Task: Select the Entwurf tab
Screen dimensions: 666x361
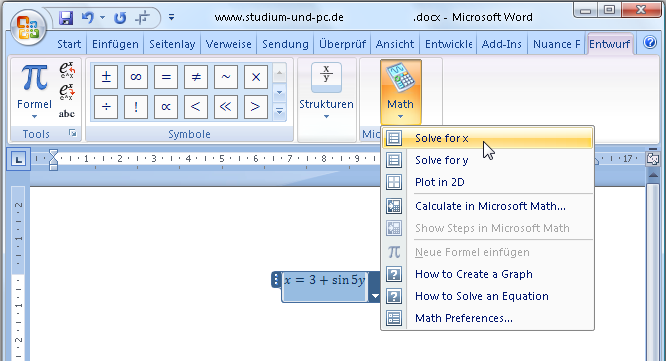Action: (x=610, y=44)
